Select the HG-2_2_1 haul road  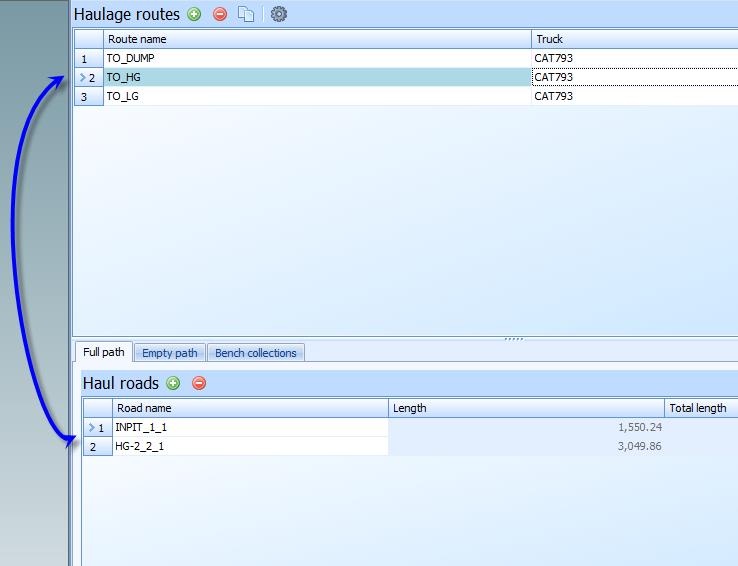[250, 446]
